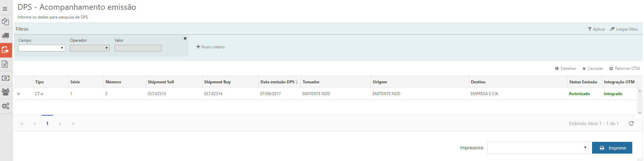The width and height of the screenshot is (644, 161).
Task: Click Limpar filtro
Action: (x=624, y=29)
